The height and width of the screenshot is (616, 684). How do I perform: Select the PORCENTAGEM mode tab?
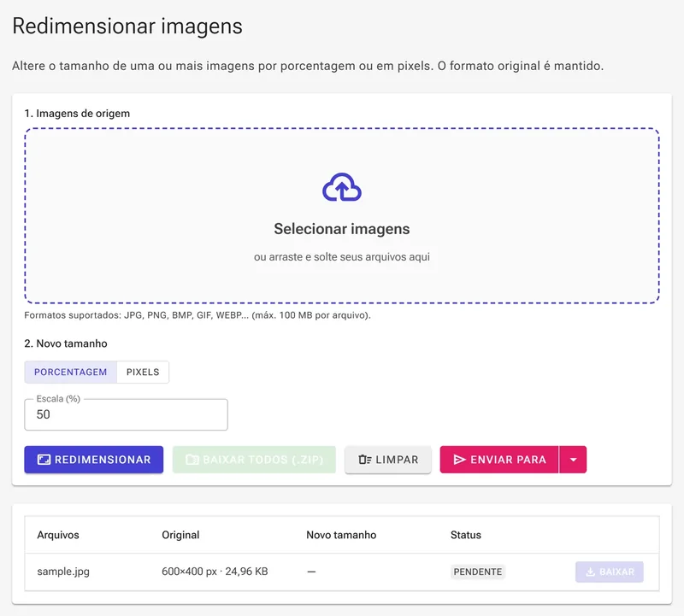click(71, 372)
